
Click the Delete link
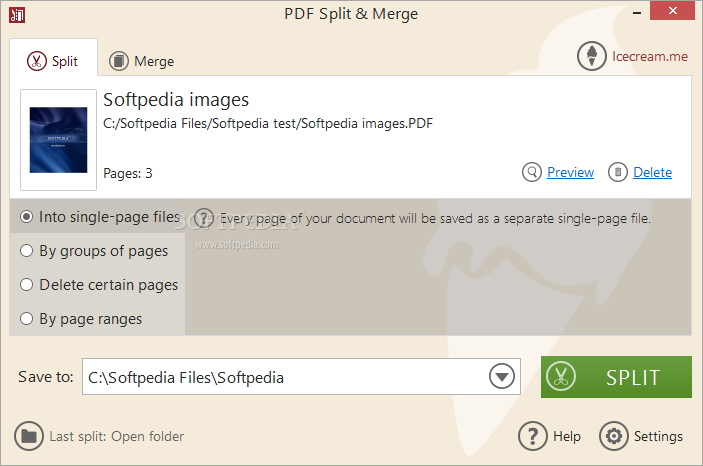(x=652, y=172)
